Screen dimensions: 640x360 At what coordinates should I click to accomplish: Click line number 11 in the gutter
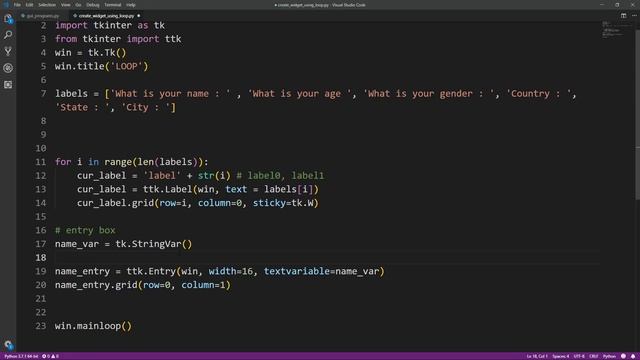click(41, 162)
